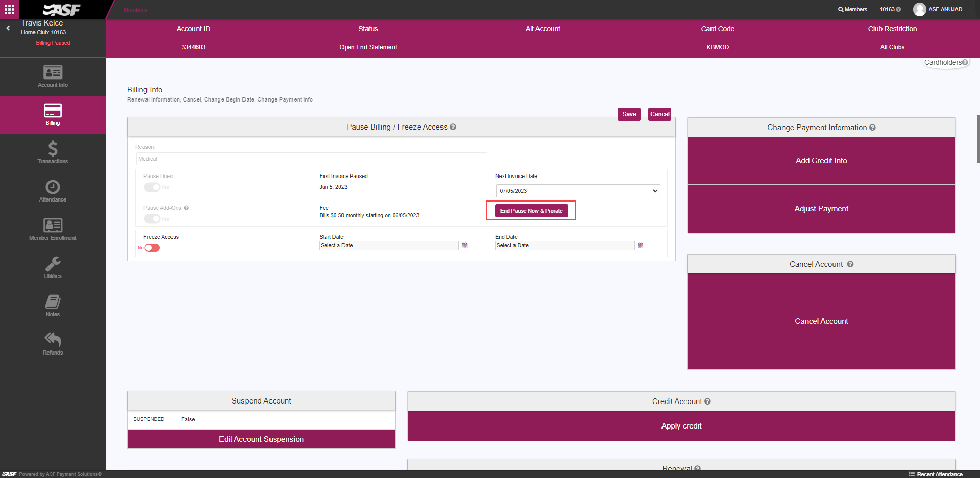Click help icon for Change Payment Information

click(872, 128)
